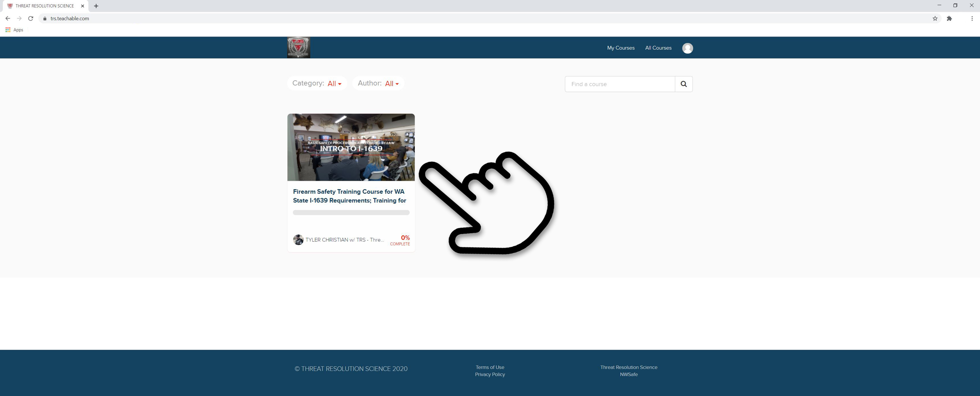Click the browser forward arrow
Viewport: 980px width, 396px height.
click(19, 18)
